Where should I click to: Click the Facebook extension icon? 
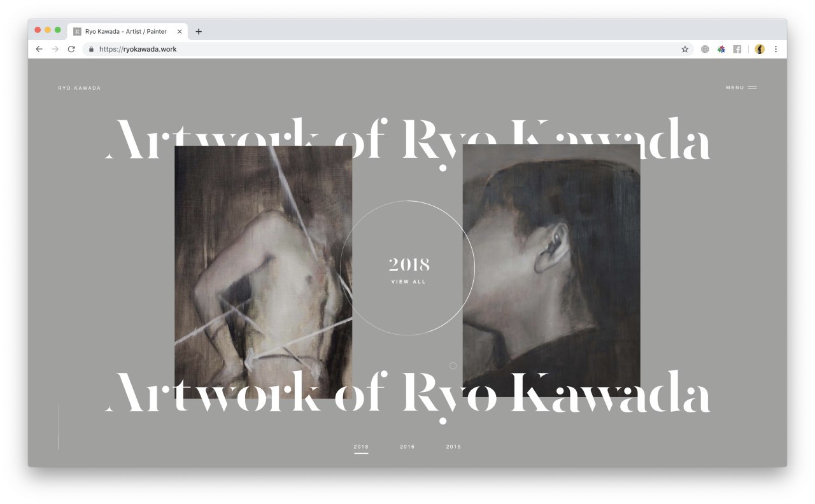click(x=737, y=49)
